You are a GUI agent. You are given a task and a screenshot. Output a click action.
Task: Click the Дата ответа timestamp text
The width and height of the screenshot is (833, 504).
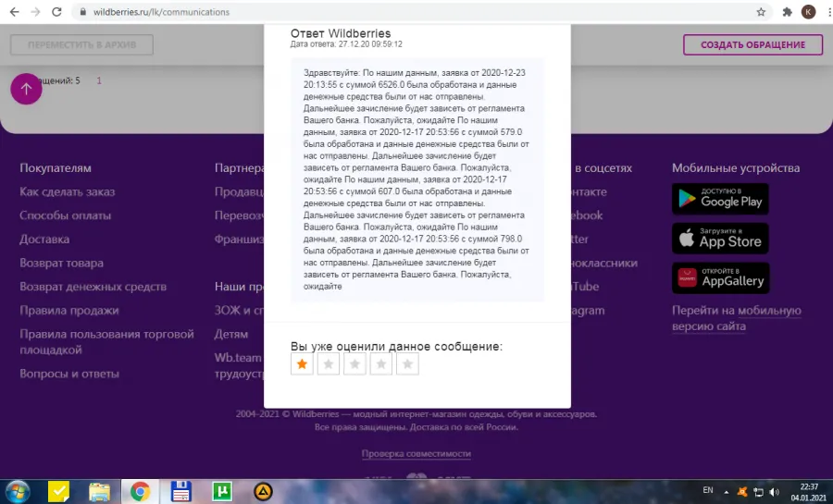pos(346,44)
